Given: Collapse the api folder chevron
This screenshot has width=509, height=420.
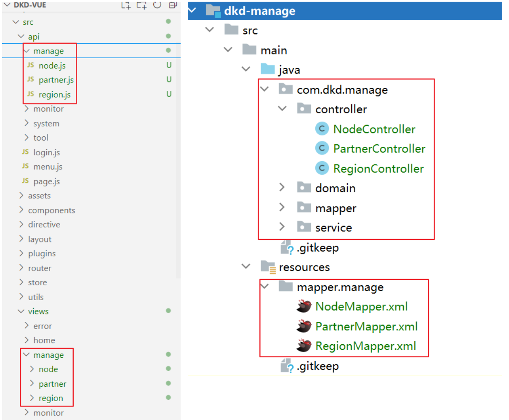Looking at the screenshot, I should point(21,37).
